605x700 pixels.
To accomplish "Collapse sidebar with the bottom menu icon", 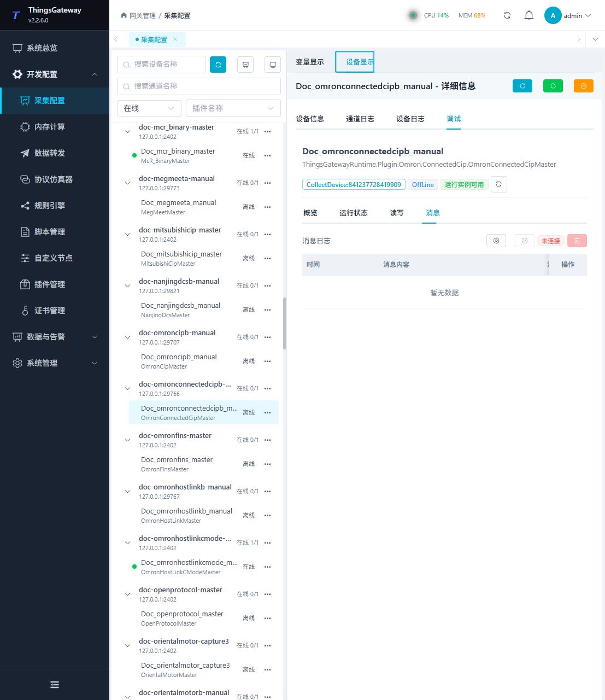I will (x=55, y=685).
